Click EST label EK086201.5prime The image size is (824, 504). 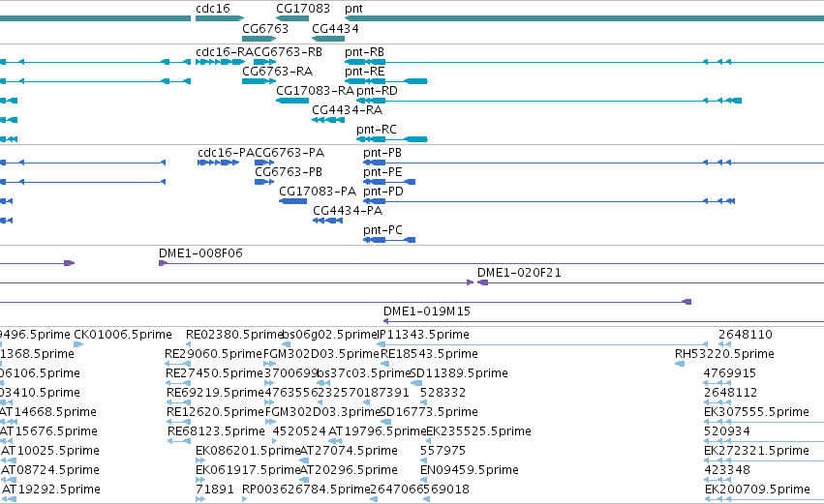(x=248, y=452)
